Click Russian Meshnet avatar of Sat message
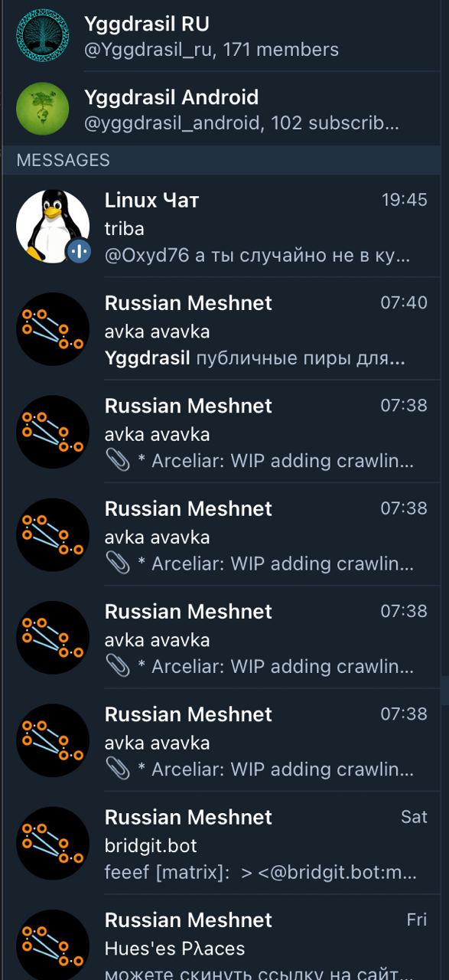Screen dimensions: 449x980 [53, 843]
